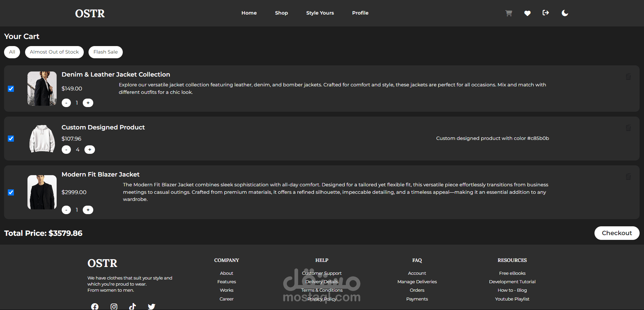This screenshot has width=644, height=310.
Task: Open Profile in navigation bar
Action: pos(360,13)
